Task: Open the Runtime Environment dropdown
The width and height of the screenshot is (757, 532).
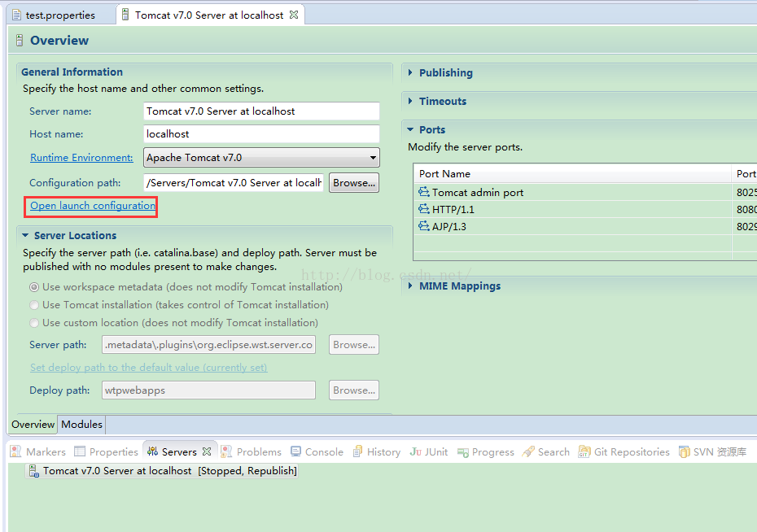Action: pos(261,157)
